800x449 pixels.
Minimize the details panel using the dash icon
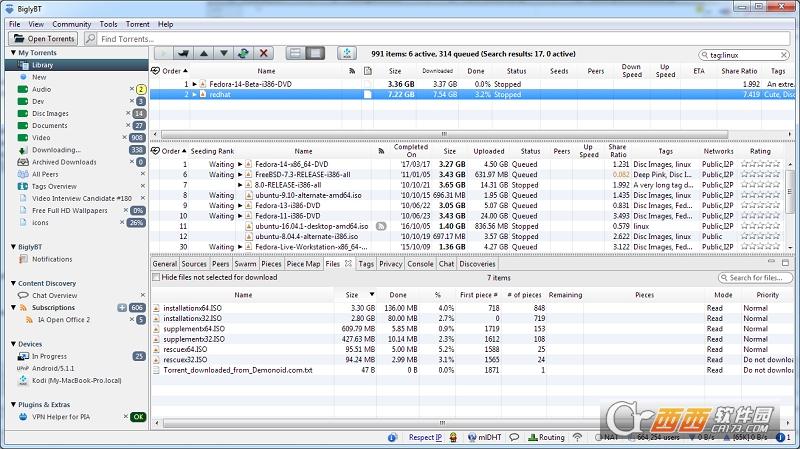point(771,262)
